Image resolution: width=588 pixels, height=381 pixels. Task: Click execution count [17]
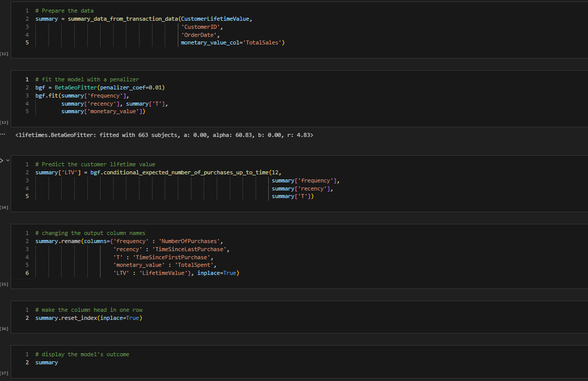4,373
